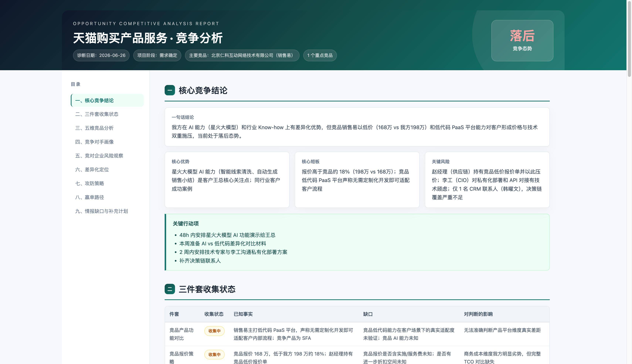The height and width of the screenshot is (364, 632).
Task: Click 收集中 status badge for 竞品产品功能对比
Action: click(214, 331)
